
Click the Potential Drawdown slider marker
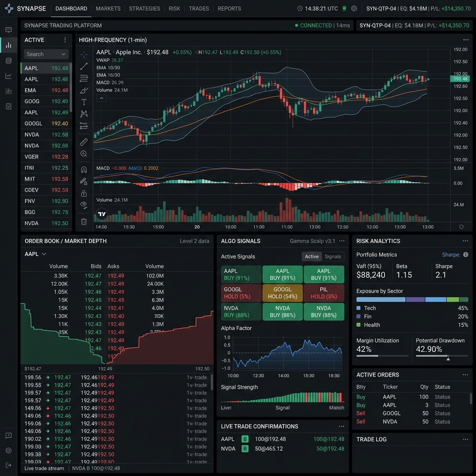click(448, 359)
